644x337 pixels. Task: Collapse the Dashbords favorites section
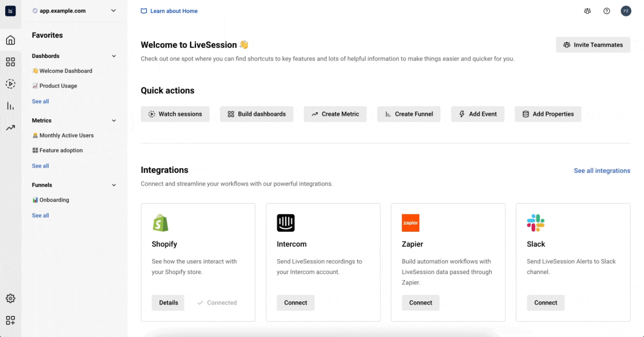tap(114, 56)
